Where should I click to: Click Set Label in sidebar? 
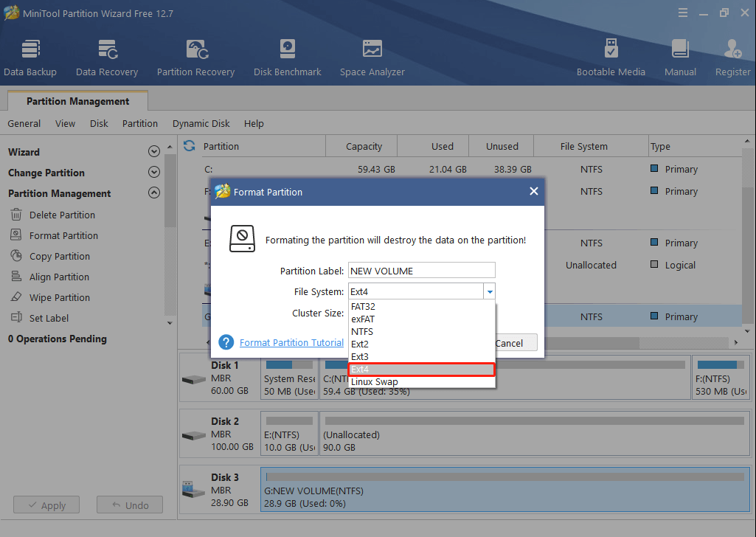pos(49,318)
